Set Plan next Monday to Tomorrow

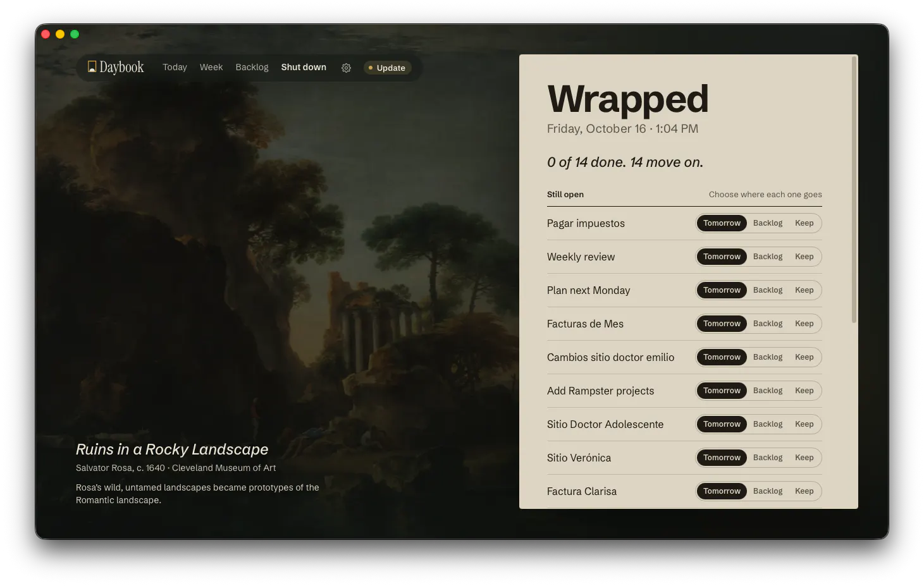[722, 290]
